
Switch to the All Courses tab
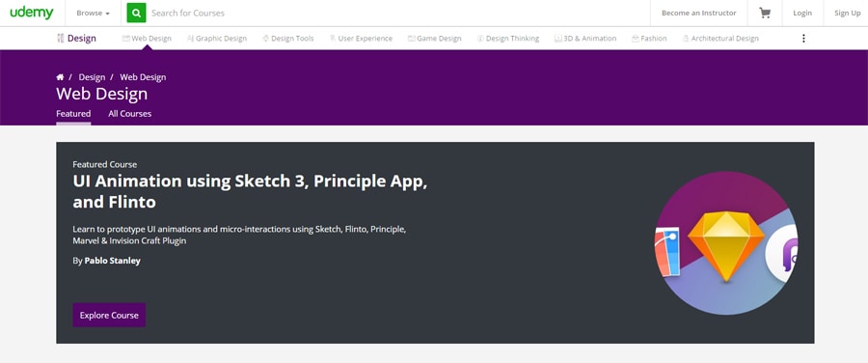[x=129, y=114]
